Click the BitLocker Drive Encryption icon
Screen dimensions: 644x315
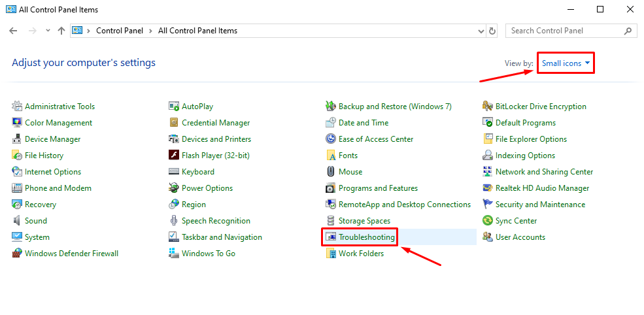click(488, 107)
